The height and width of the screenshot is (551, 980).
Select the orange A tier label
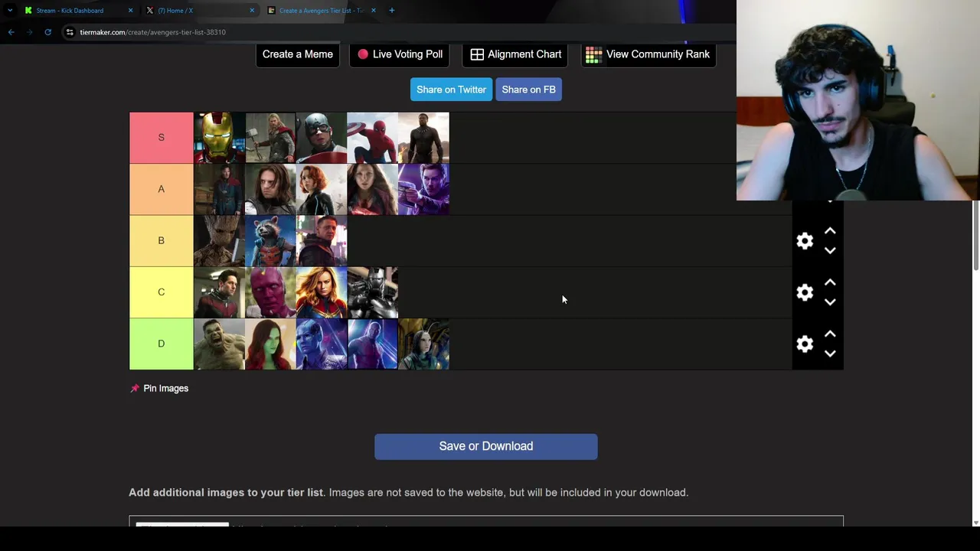coord(161,189)
